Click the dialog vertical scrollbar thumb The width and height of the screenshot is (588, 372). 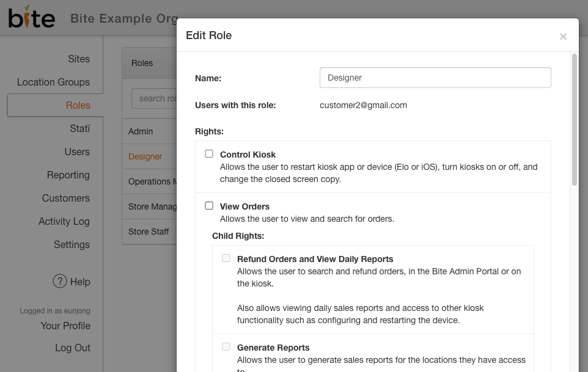pos(574,120)
